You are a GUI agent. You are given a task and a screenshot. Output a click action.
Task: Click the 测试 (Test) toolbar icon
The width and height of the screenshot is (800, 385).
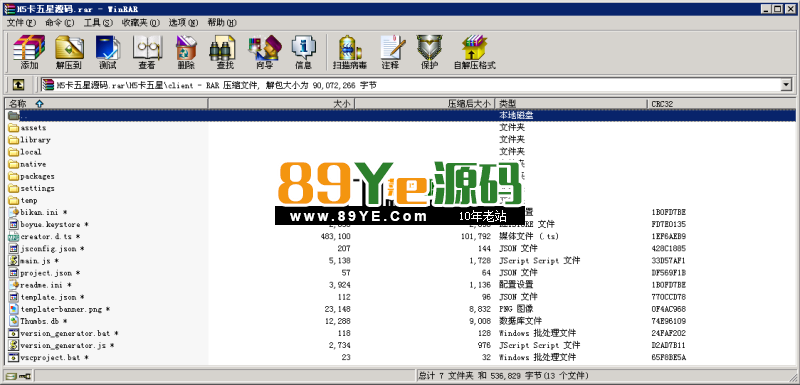click(x=108, y=52)
